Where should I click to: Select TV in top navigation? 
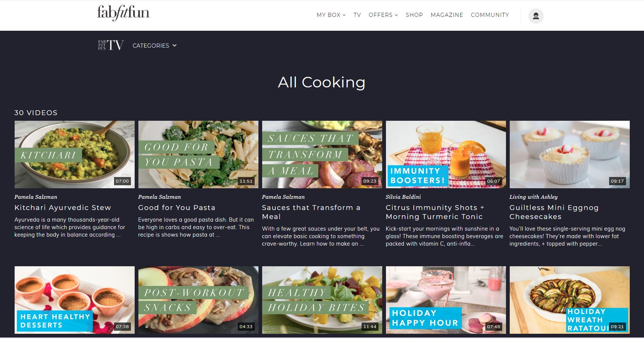click(357, 15)
